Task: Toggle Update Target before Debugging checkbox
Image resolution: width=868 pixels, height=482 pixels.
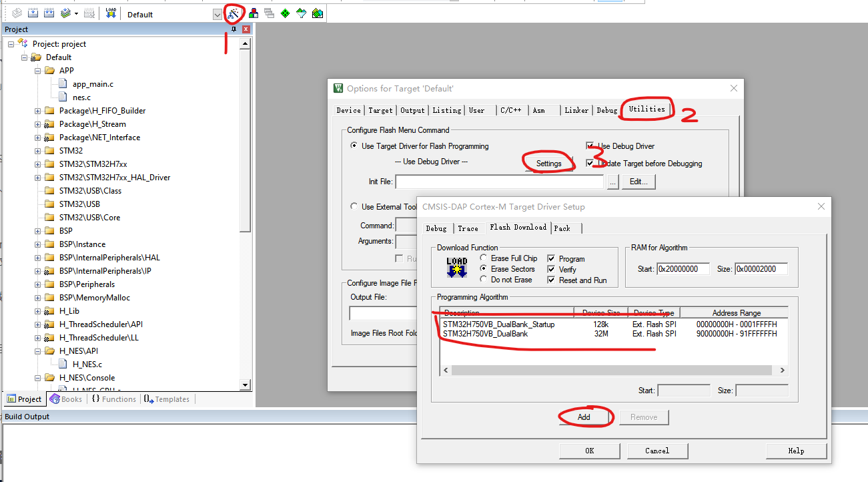Action: 590,164
